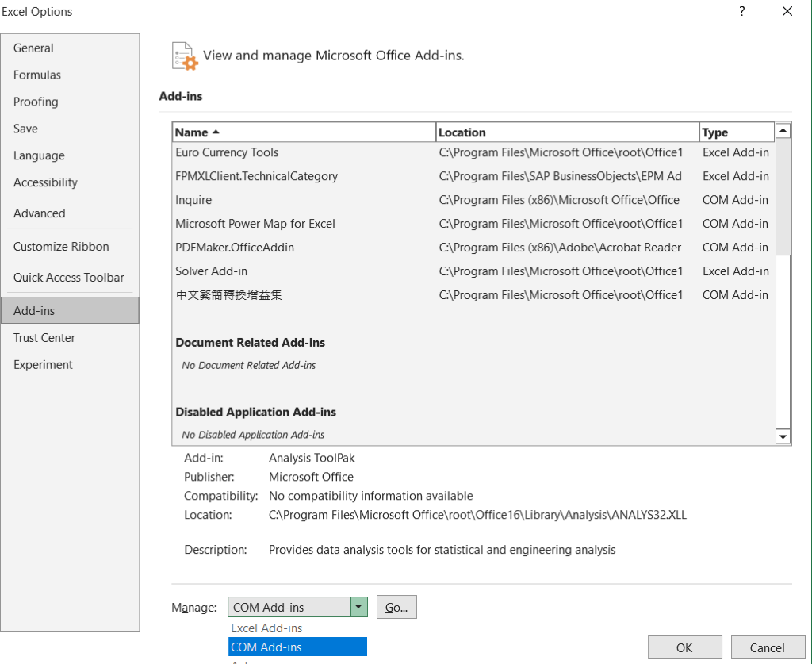Click the Analysis ToolPak add-in name
The width and height of the screenshot is (812, 664).
pos(312,458)
